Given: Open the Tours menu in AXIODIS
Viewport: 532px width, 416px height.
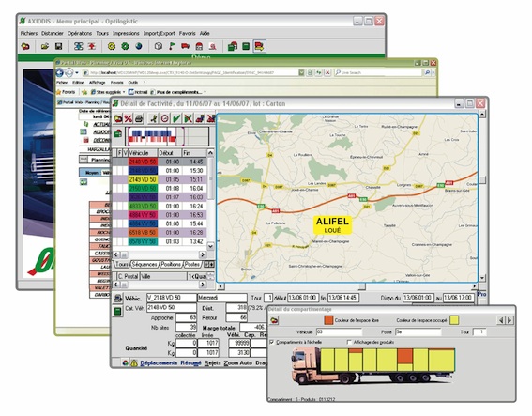Looking at the screenshot, I should click(x=102, y=33).
